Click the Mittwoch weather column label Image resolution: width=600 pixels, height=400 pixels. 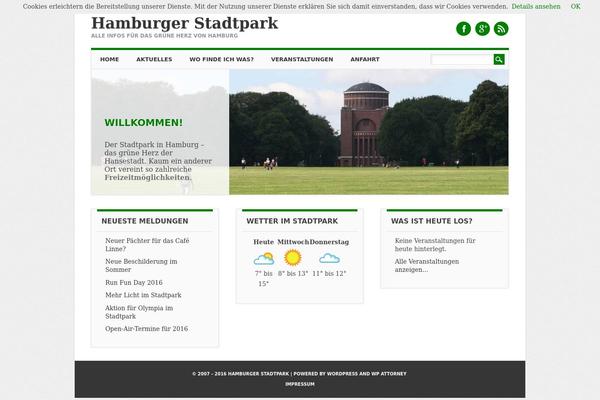pyautogui.click(x=293, y=242)
